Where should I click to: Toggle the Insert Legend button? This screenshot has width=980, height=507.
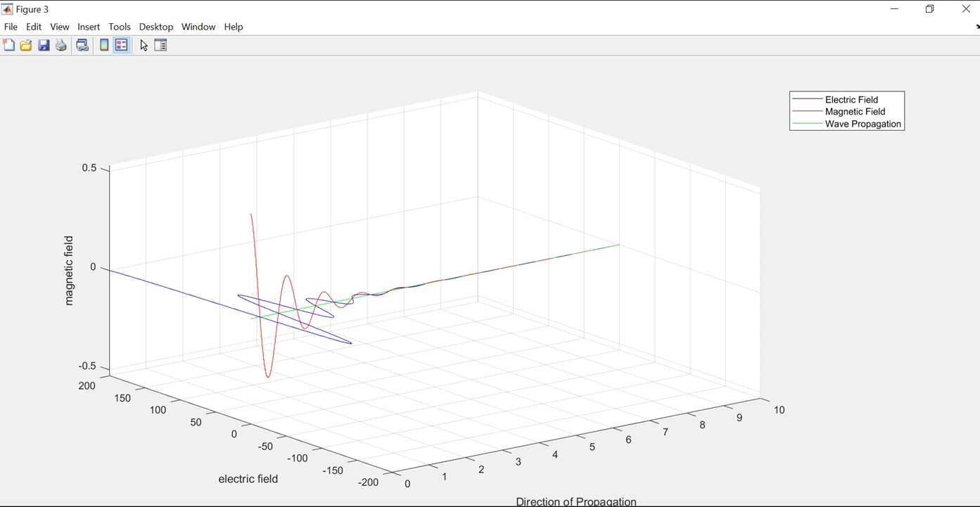point(122,44)
